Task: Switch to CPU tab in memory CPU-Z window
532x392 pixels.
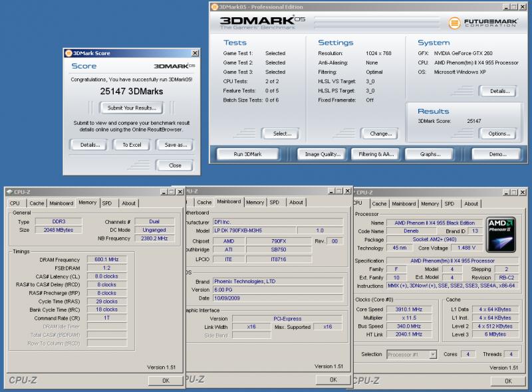Action: (x=15, y=203)
